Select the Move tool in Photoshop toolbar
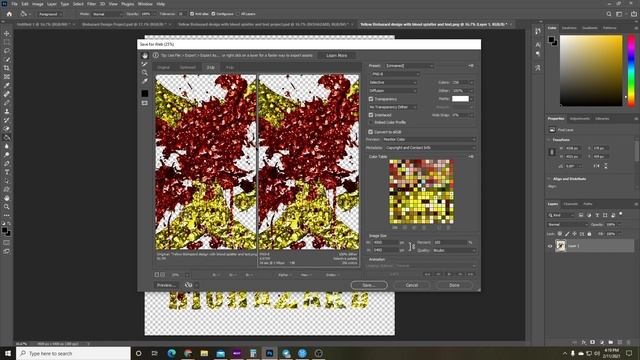The height and width of the screenshot is (360, 640). 7,33
